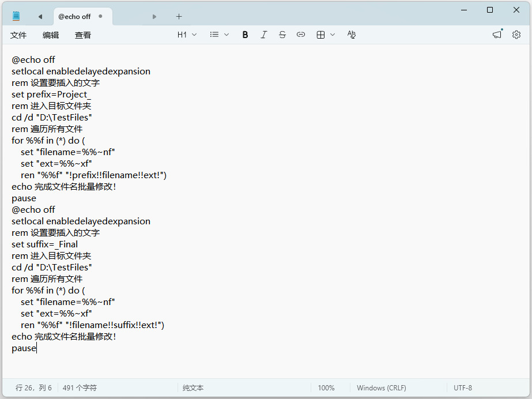
Task: Expand the list style dropdown arrow
Action: [x=227, y=35]
